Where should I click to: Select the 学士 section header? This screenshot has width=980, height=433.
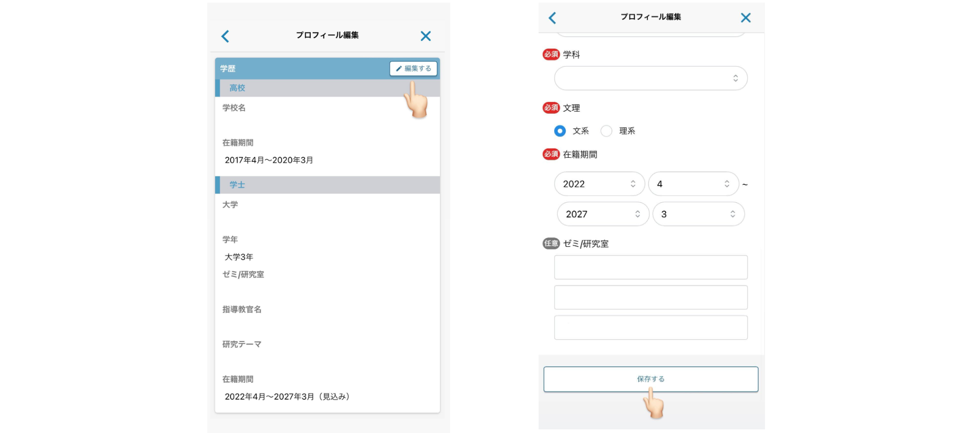(x=328, y=185)
